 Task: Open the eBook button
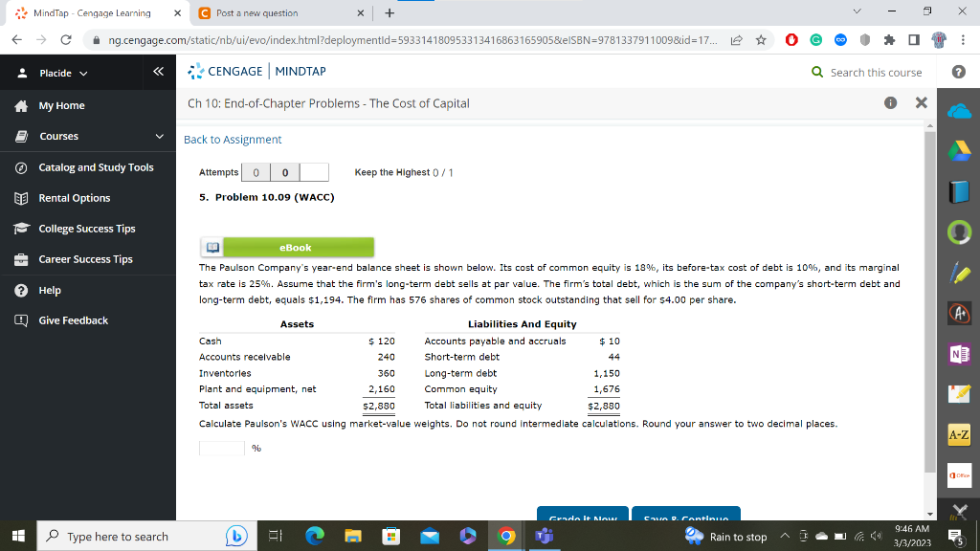[x=287, y=248]
